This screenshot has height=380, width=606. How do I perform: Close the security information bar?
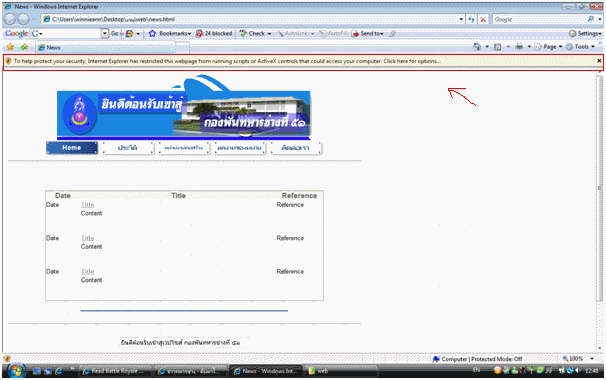[x=599, y=61]
